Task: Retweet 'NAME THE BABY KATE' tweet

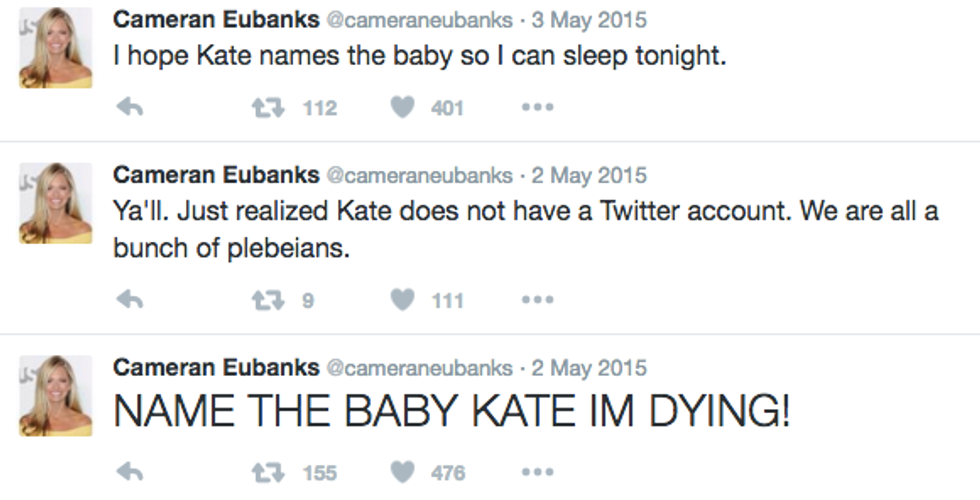Action: 265,472
